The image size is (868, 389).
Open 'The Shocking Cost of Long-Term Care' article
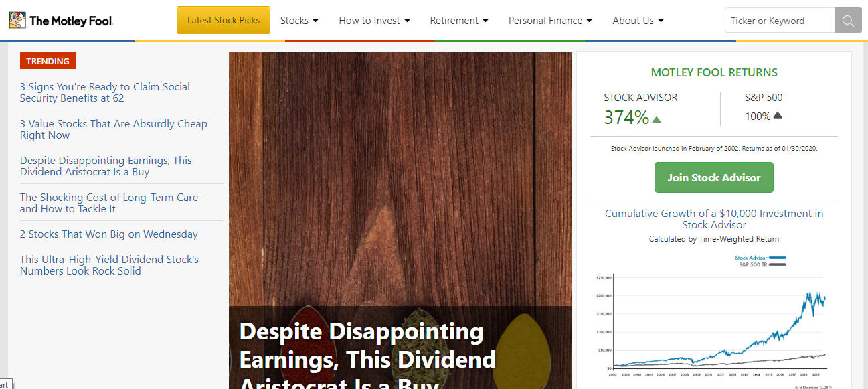pos(114,203)
